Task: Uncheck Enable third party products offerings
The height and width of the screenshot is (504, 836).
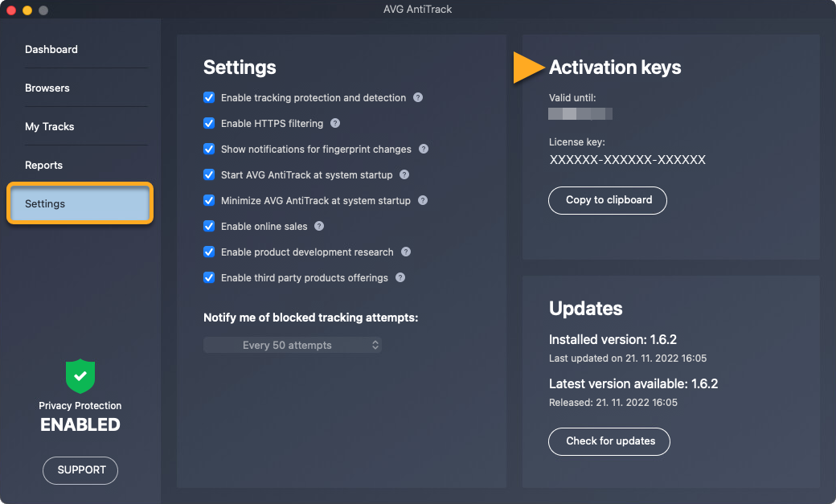Action: (x=209, y=277)
